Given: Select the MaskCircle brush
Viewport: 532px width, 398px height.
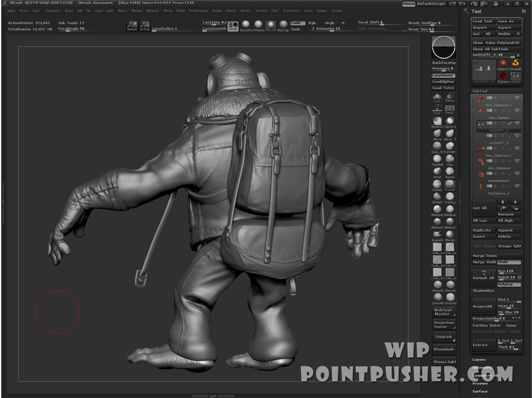Looking at the screenshot, I should pos(437,122).
